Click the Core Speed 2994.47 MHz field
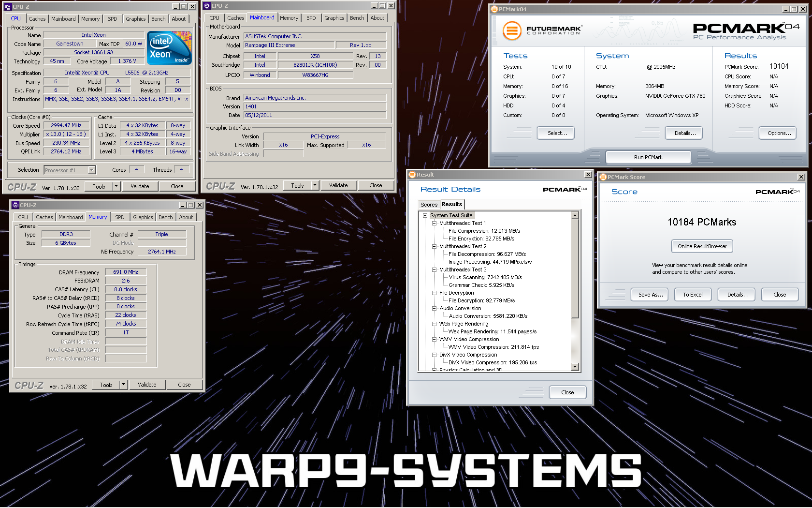The image size is (812, 508). [x=66, y=125]
